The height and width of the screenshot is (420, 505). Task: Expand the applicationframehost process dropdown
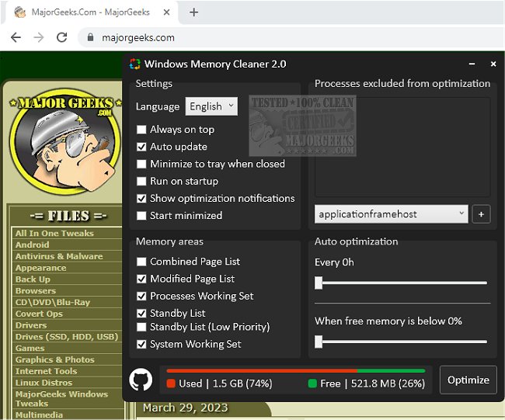point(392,213)
